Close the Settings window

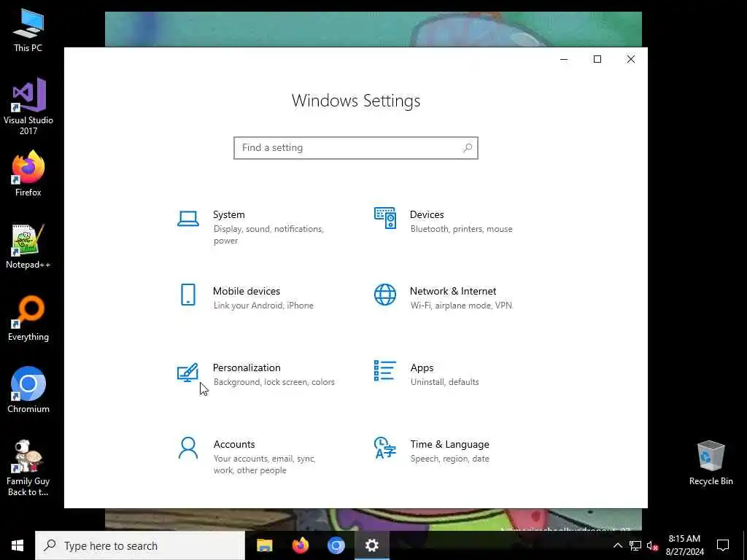pos(631,60)
